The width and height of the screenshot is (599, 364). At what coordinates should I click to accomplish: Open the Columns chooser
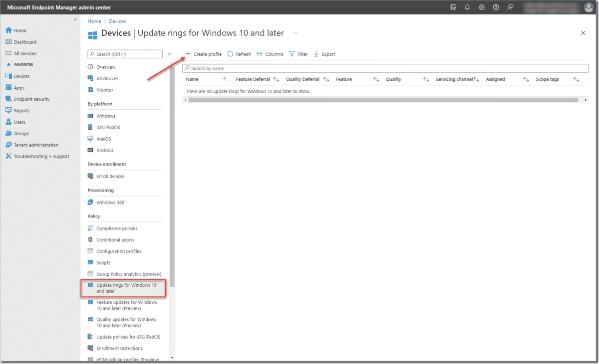270,54
